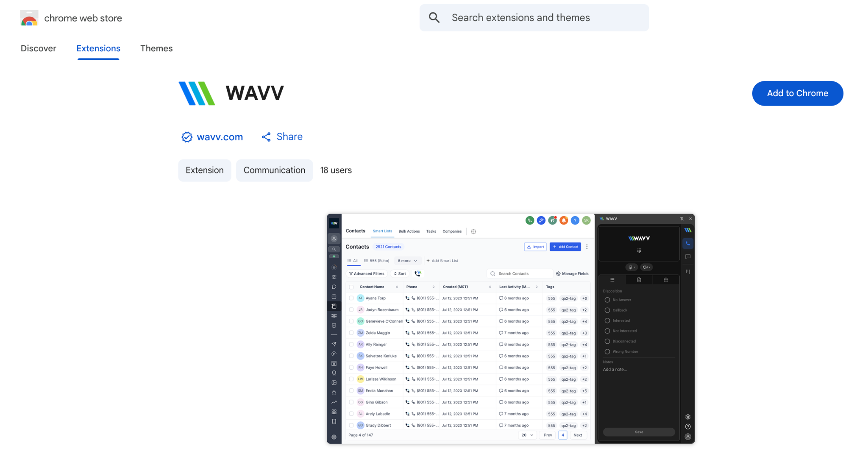Image resolution: width=868 pixels, height=471 pixels.
Task: Open the WAVV contacts screenshot preview
Action: 511,329
